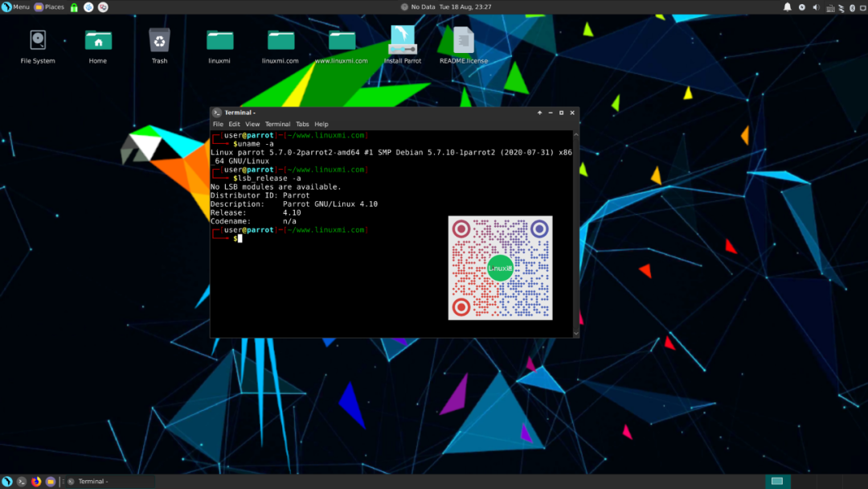Launch terminal from bottom panel launcher
The height and width of the screenshot is (489, 868).
pyautogui.click(x=23, y=481)
